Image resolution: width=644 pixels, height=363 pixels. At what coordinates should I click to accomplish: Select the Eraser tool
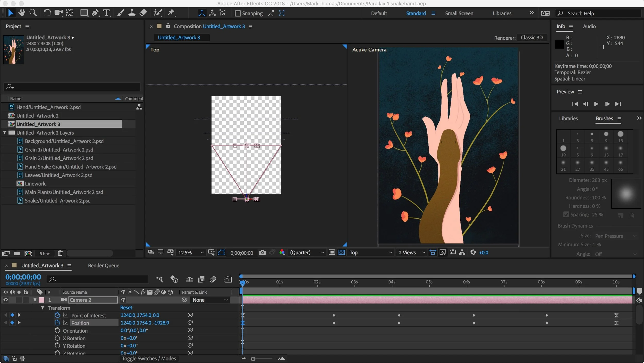pyautogui.click(x=143, y=13)
